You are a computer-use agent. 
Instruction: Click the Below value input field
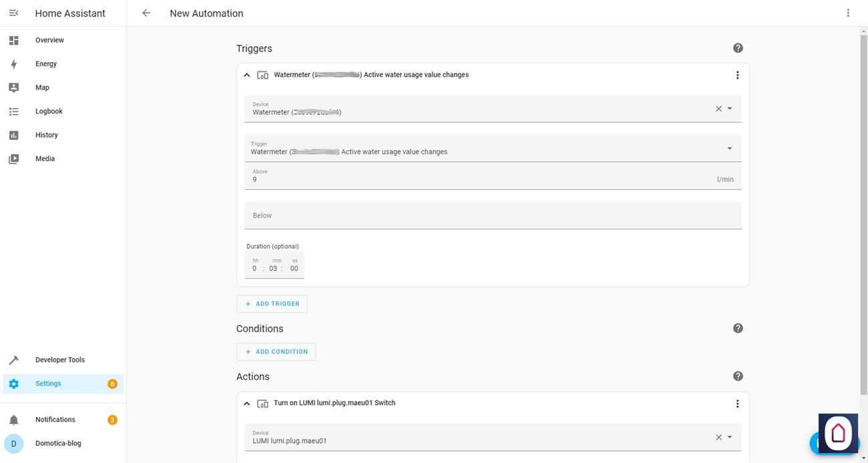pos(493,216)
